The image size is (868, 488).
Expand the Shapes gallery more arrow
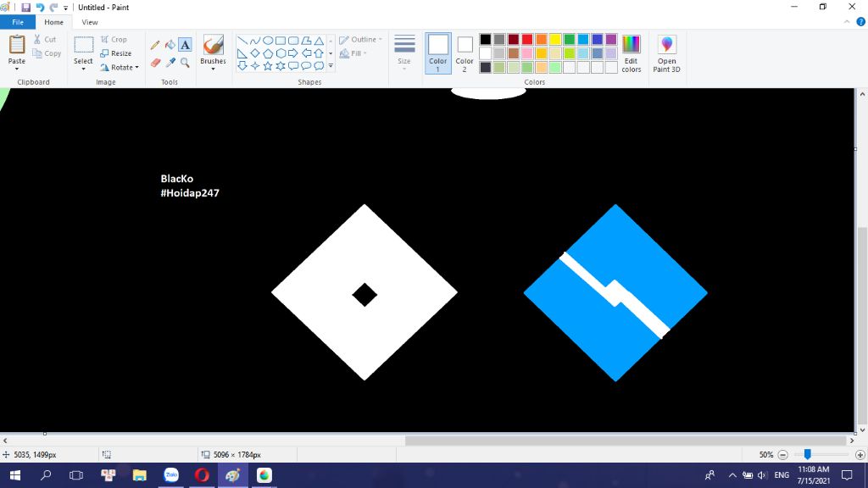pos(331,66)
